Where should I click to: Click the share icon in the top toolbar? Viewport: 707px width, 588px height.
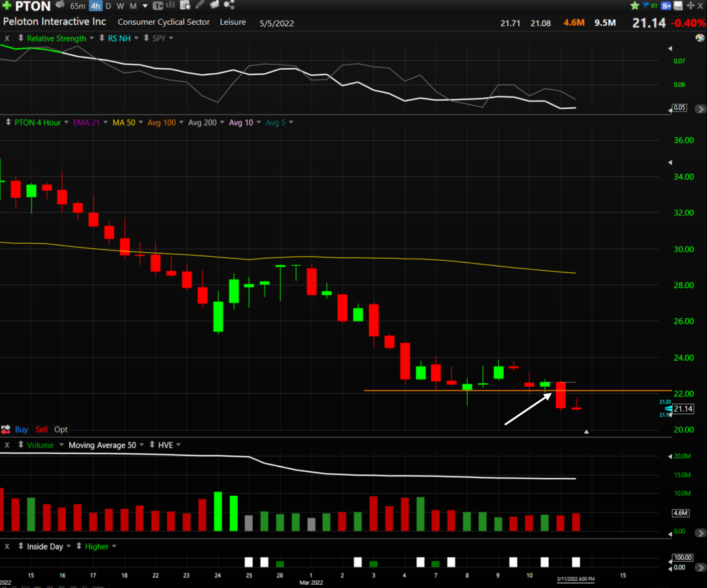(x=229, y=5)
